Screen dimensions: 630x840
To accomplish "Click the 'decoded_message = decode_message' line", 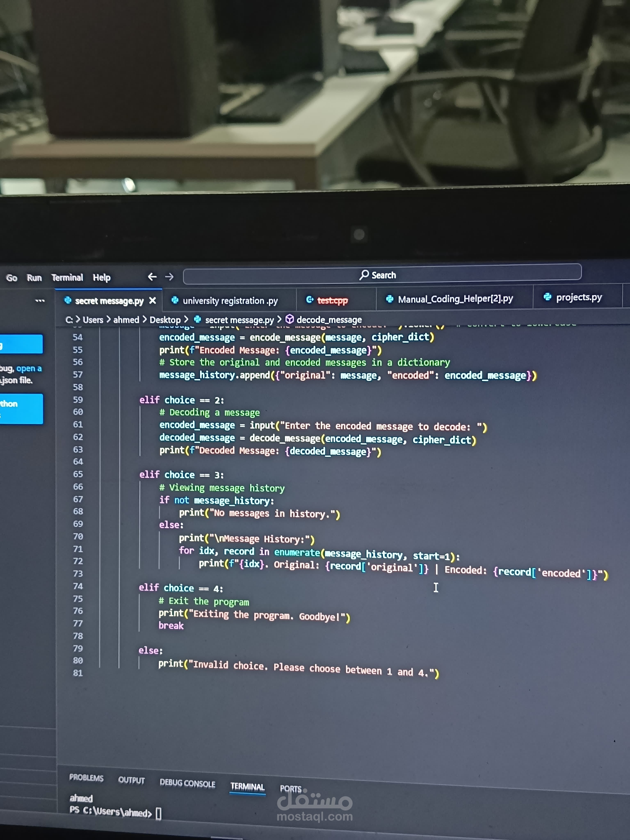I will click(317, 439).
